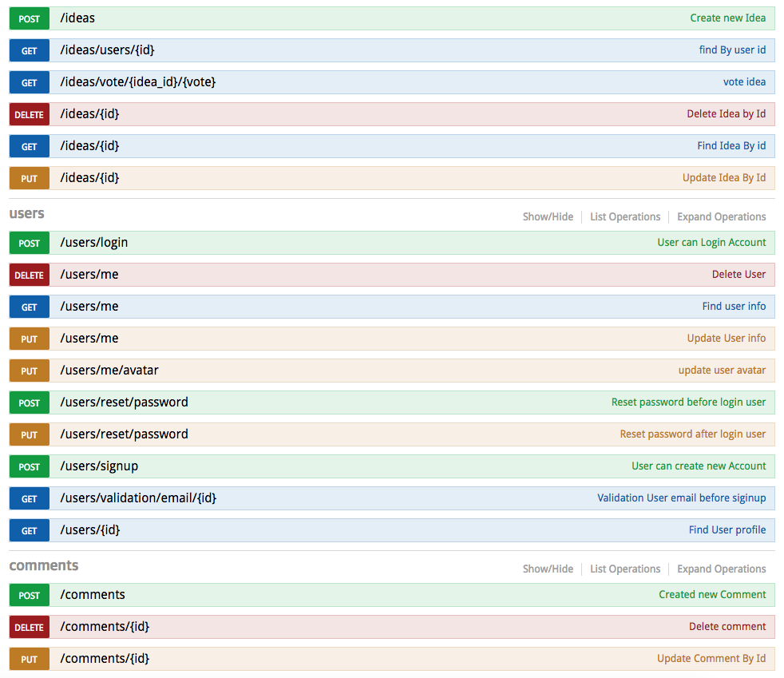The image size is (784, 678).
Task: Open the 'find By user id' operation
Action: point(732,50)
